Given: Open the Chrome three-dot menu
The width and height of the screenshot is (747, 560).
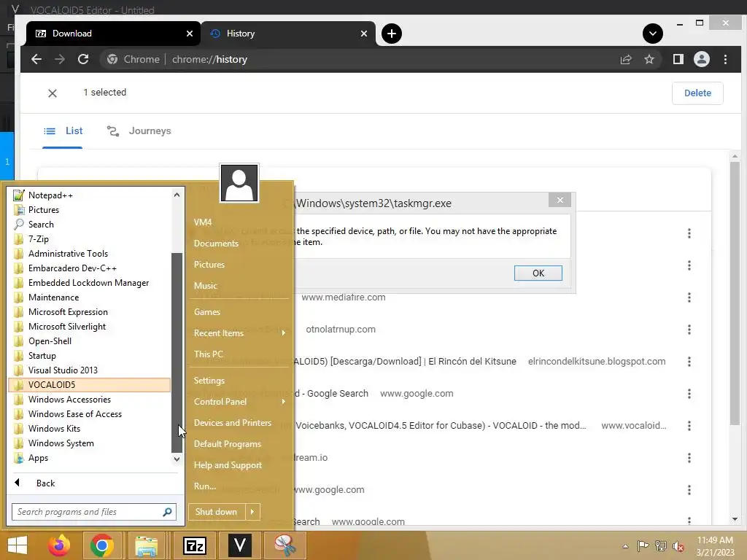Looking at the screenshot, I should pos(725,59).
